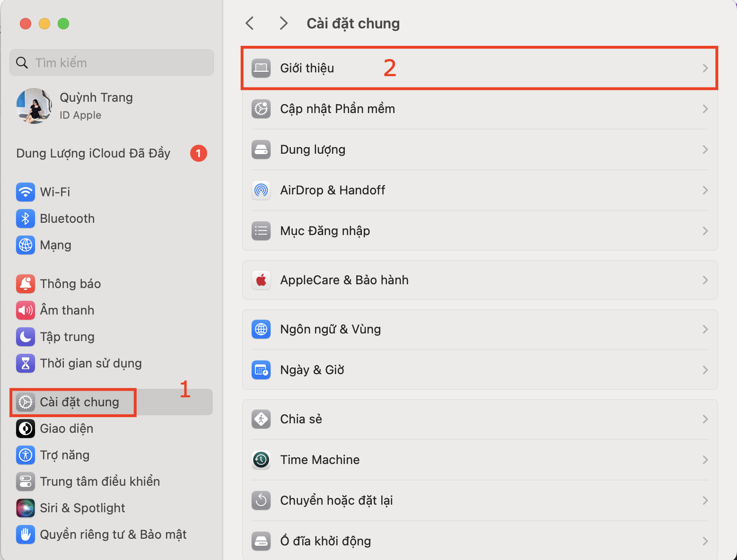Click chevron on AirDrop & Handoff row
737x560 pixels.
pos(705,190)
